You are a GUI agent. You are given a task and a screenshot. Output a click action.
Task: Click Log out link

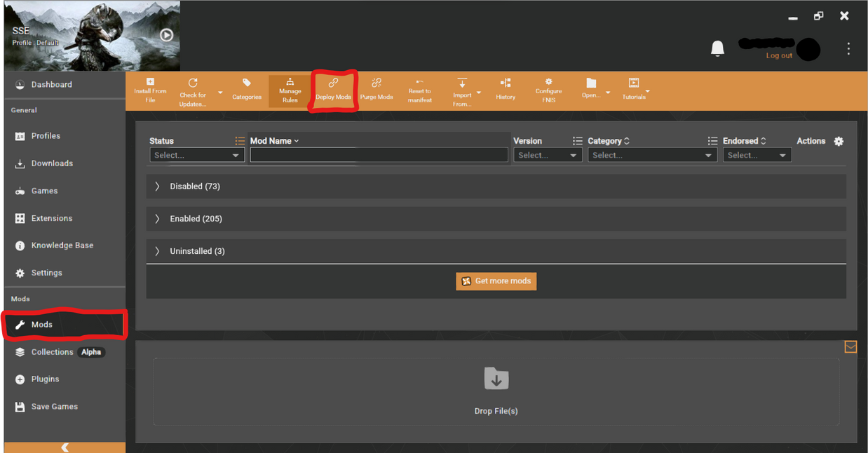coord(779,55)
